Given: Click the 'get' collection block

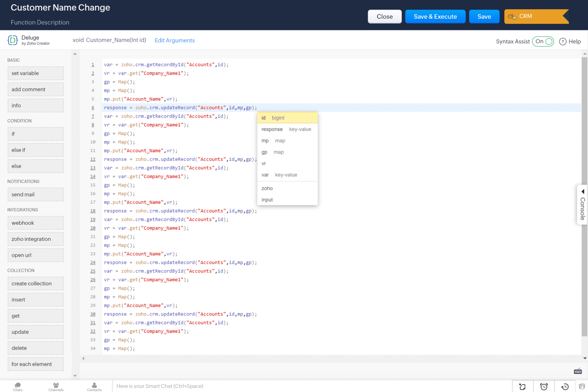Looking at the screenshot, I should 36,316.
